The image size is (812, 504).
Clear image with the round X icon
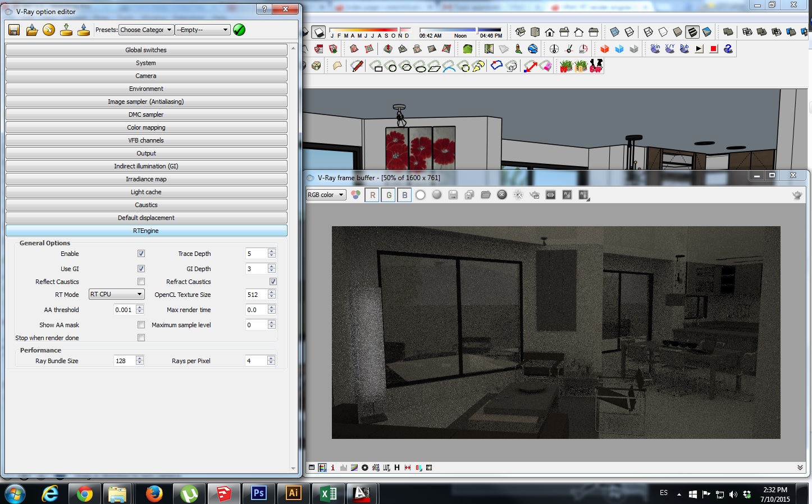502,195
